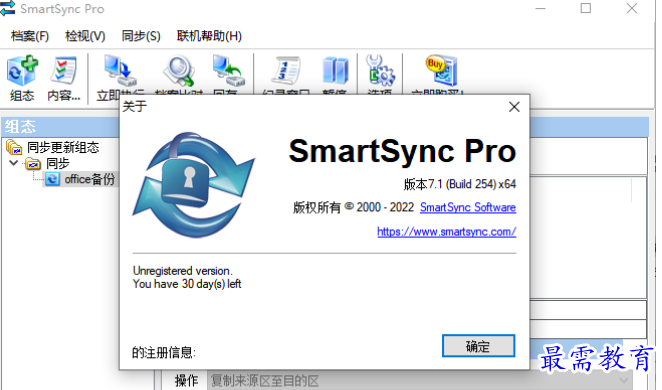Click the 组态 new profile toolbar icon
The image size is (662, 390).
click(x=22, y=71)
